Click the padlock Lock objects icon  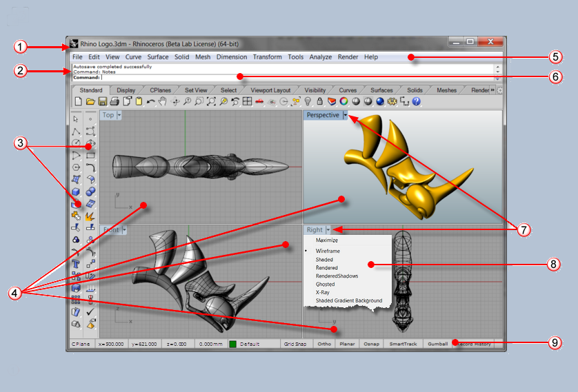click(x=319, y=101)
